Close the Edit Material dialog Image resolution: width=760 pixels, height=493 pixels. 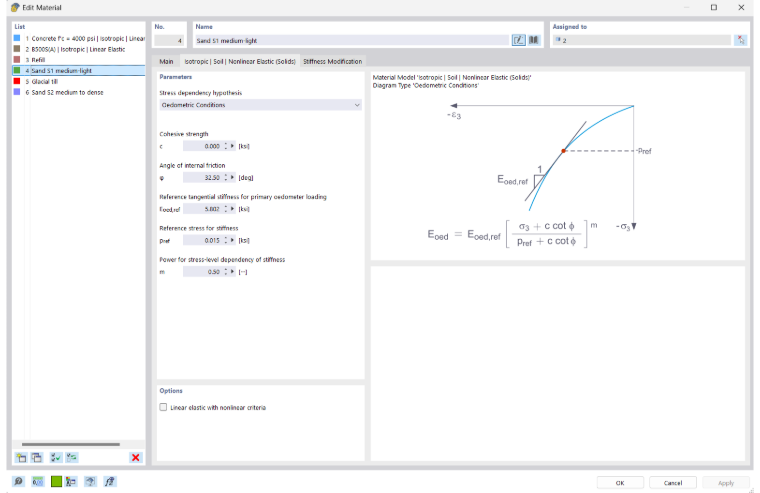pyautogui.click(x=741, y=7)
